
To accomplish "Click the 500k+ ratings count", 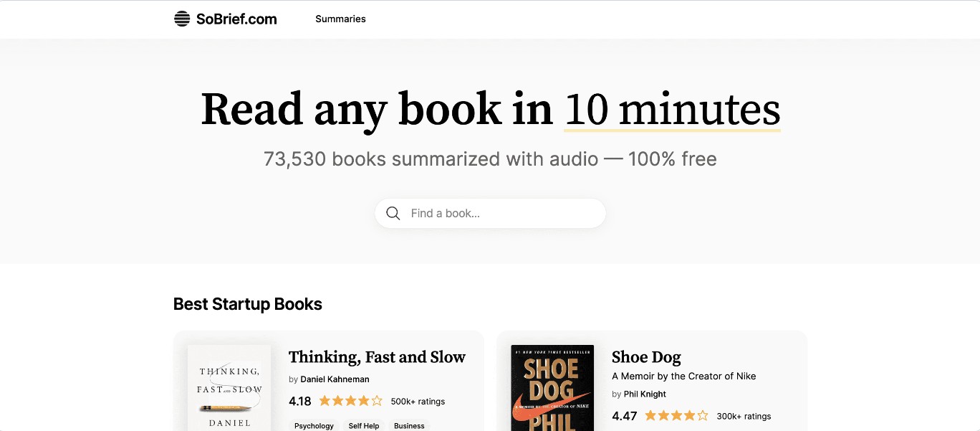I will [x=418, y=402].
